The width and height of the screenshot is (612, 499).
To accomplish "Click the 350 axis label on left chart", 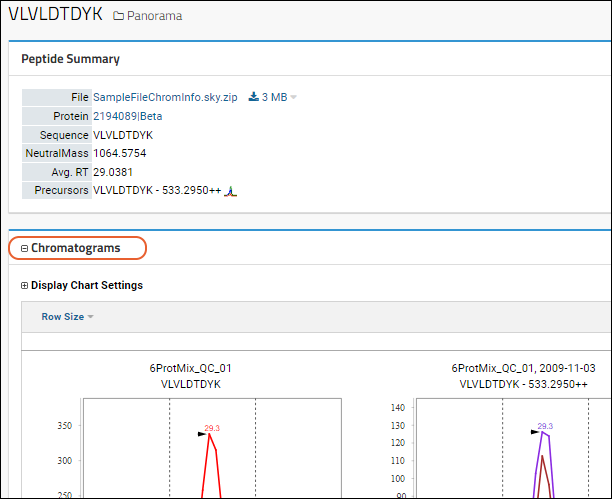I will (65, 426).
